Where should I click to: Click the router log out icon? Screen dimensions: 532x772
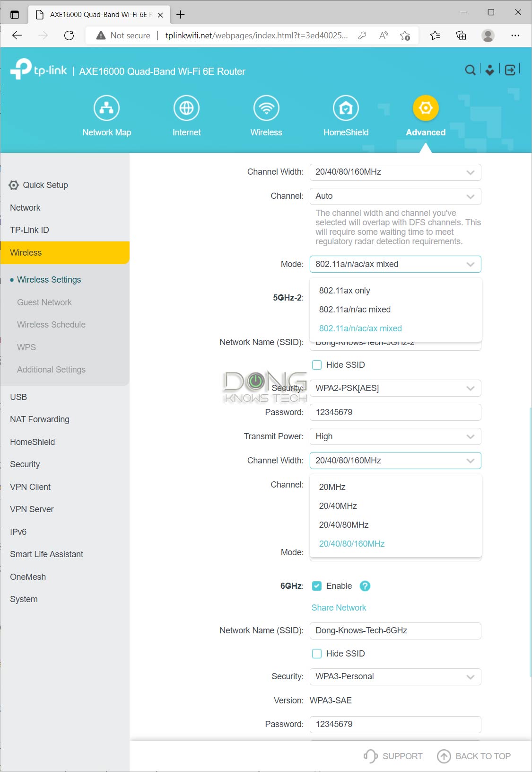coord(510,70)
